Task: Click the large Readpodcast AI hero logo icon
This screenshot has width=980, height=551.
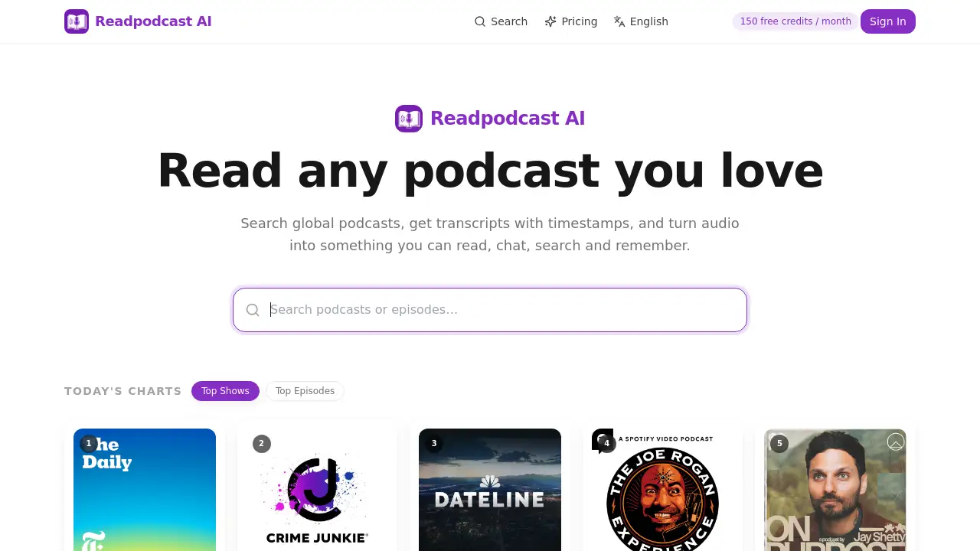Action: tap(409, 119)
